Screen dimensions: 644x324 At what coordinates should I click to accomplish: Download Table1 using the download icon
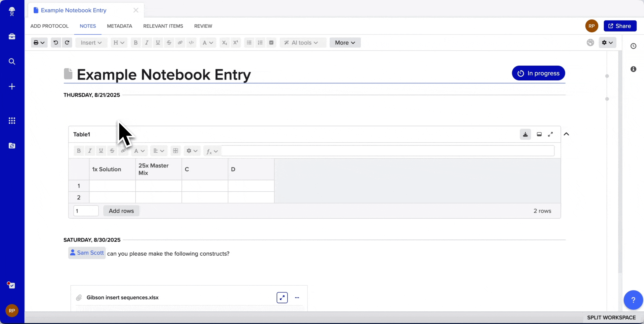pos(525,134)
